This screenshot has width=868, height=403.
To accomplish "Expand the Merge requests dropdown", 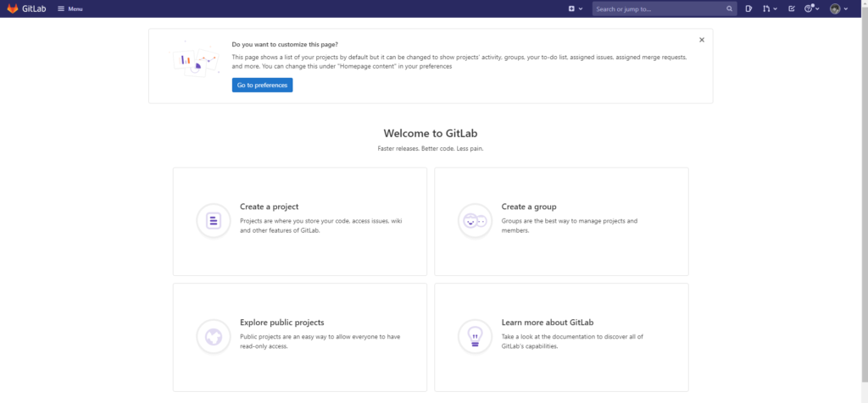I will 770,8.
